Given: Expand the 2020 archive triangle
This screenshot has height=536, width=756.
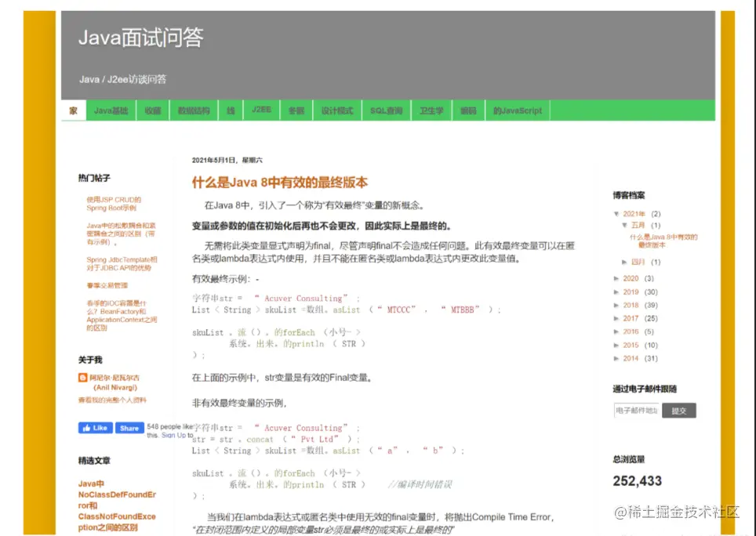Looking at the screenshot, I should (x=616, y=278).
